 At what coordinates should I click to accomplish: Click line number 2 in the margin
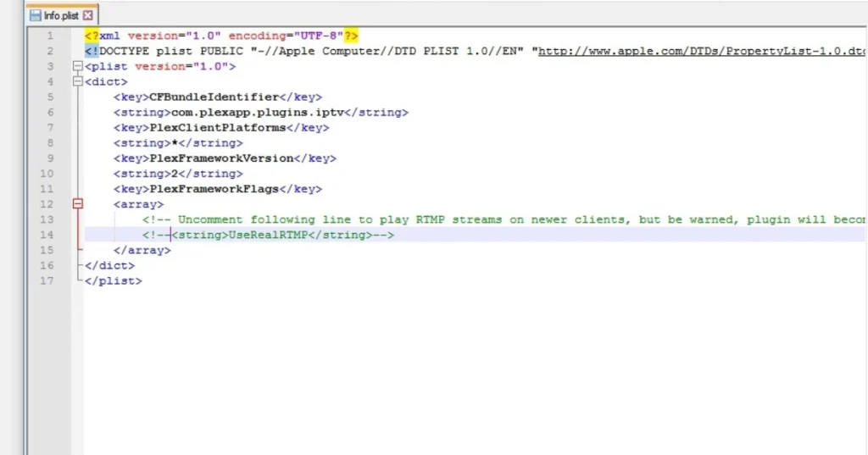tap(50, 51)
